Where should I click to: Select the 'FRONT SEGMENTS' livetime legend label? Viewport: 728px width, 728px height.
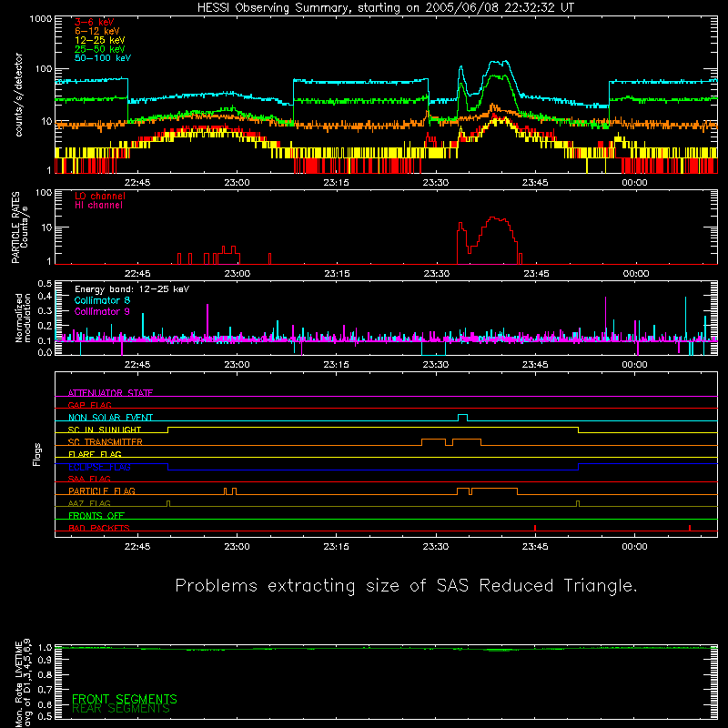coord(125,699)
